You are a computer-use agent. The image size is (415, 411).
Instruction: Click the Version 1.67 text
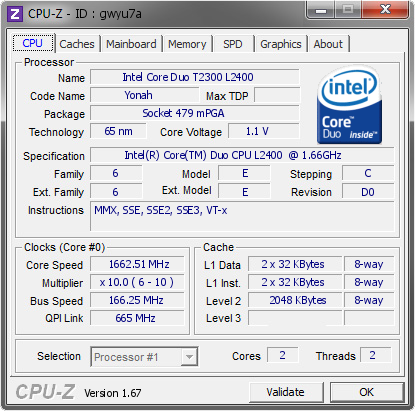point(113,393)
